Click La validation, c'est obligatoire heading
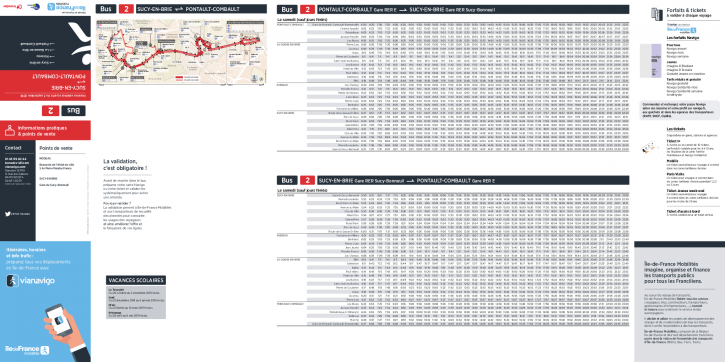The image size is (725, 362). (x=125, y=164)
